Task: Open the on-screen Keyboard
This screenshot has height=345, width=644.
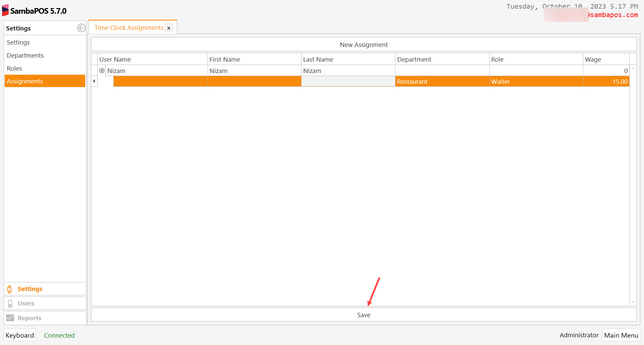Action: pos(19,335)
